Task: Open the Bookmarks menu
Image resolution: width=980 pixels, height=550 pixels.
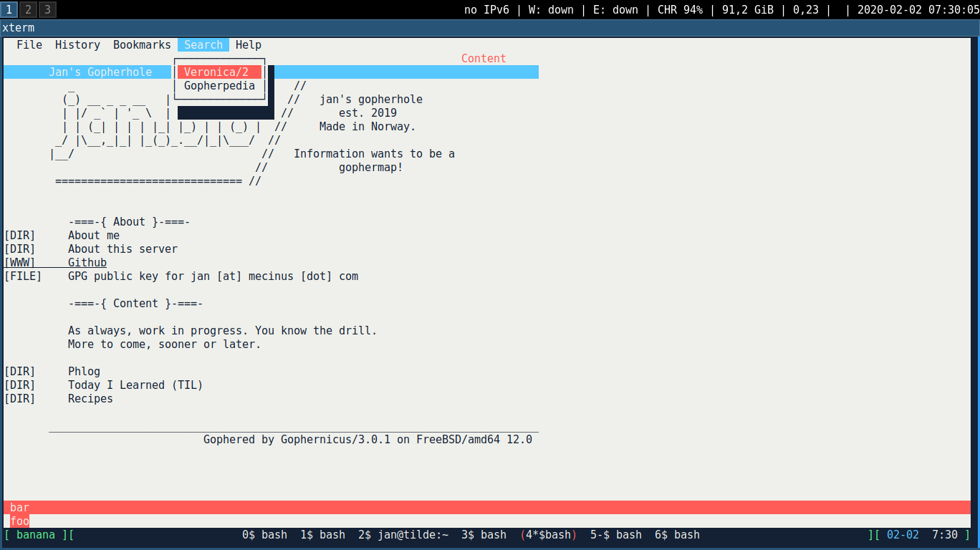Action: pyautogui.click(x=142, y=44)
